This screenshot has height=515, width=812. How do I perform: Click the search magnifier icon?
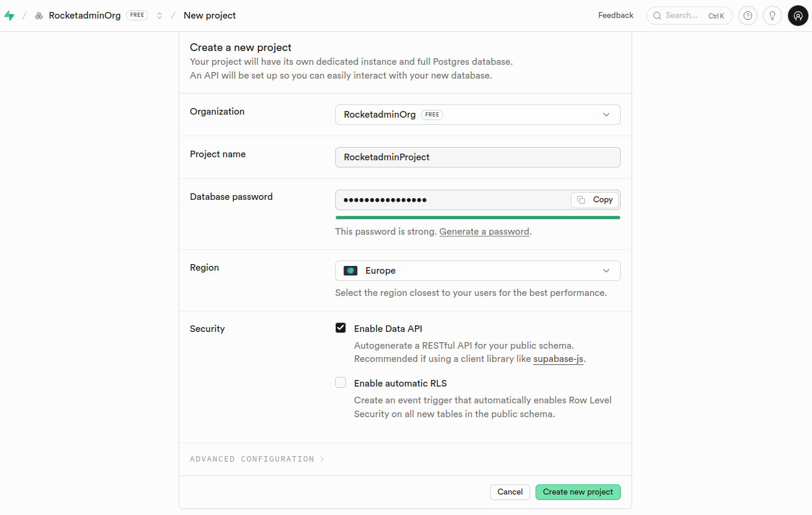tap(657, 16)
